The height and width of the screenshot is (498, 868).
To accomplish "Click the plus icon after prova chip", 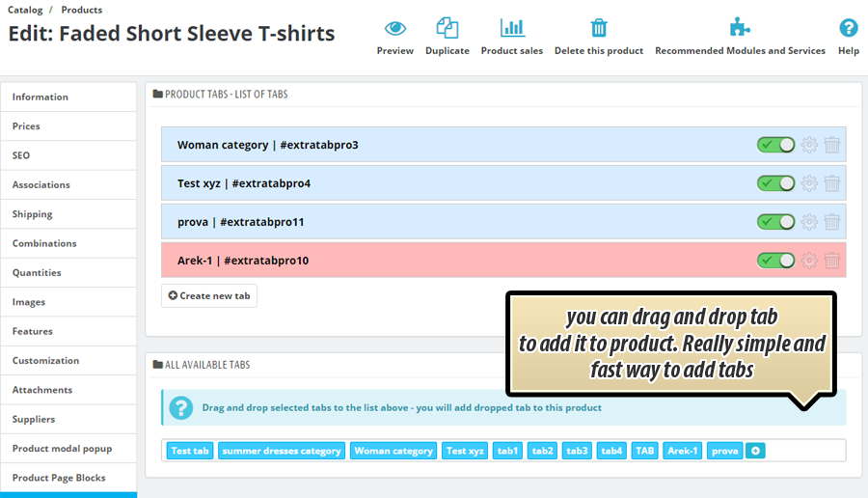I will 755,451.
